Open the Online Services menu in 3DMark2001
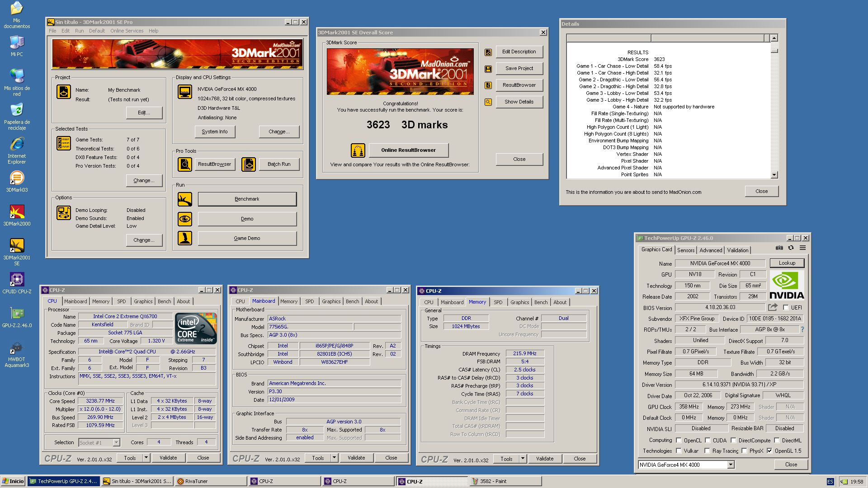868x488 pixels. [x=127, y=31]
